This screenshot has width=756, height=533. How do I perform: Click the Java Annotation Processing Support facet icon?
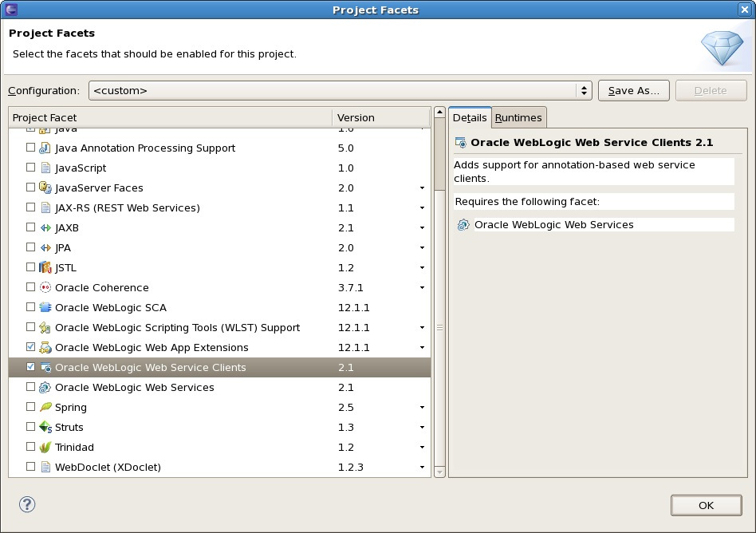click(45, 148)
